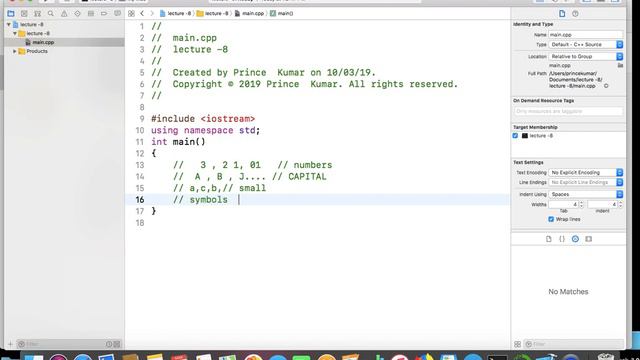Click code line 9 #include <iostream>
This screenshot has width=640, height=360.
[203, 119]
